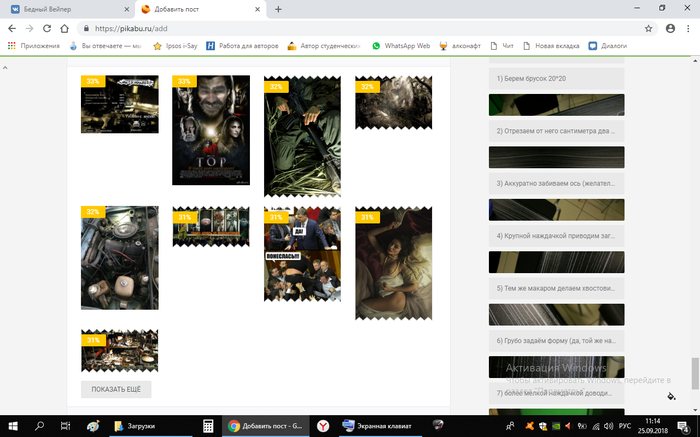Open the Чит bookmark

point(502,46)
